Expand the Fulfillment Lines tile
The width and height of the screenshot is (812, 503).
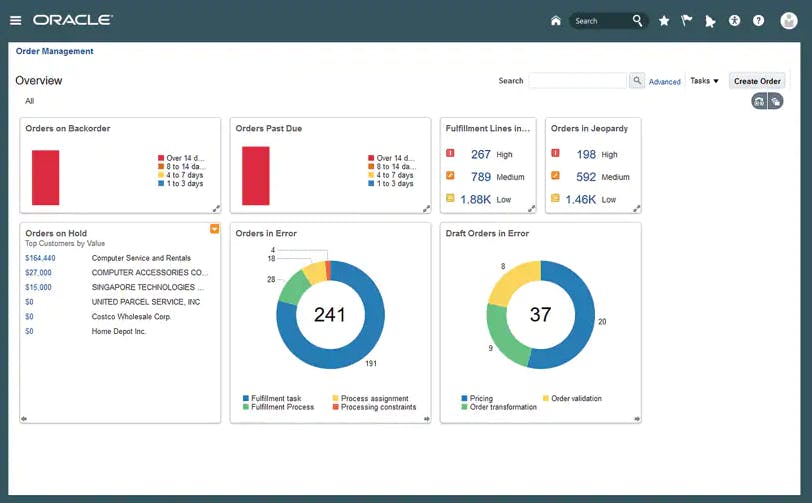(x=531, y=208)
